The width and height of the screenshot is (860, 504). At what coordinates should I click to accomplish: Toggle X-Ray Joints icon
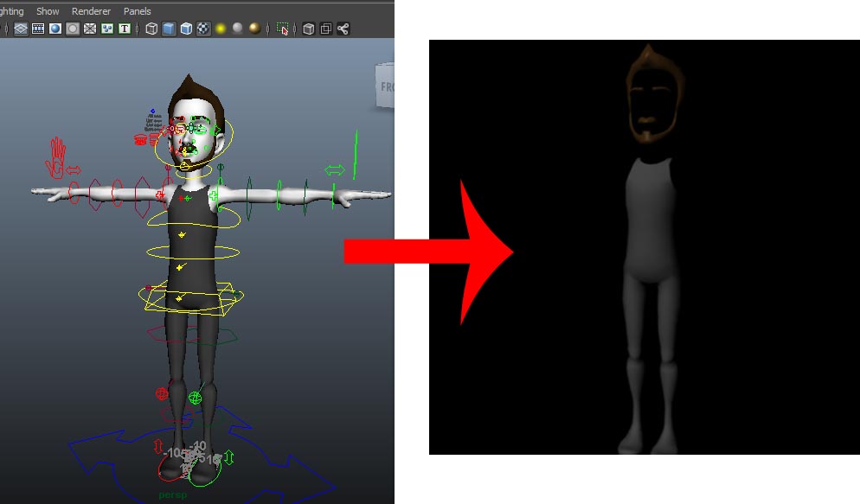(x=343, y=29)
